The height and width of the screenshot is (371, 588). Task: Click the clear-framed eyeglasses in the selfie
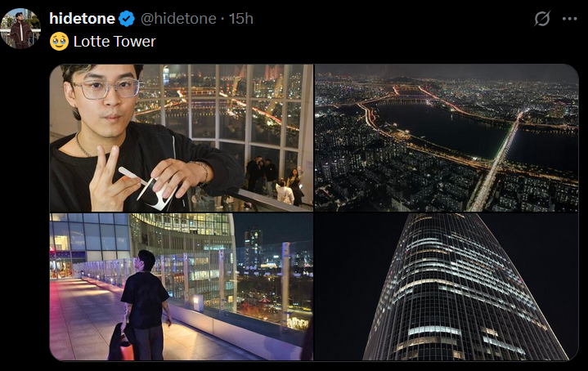pos(106,88)
